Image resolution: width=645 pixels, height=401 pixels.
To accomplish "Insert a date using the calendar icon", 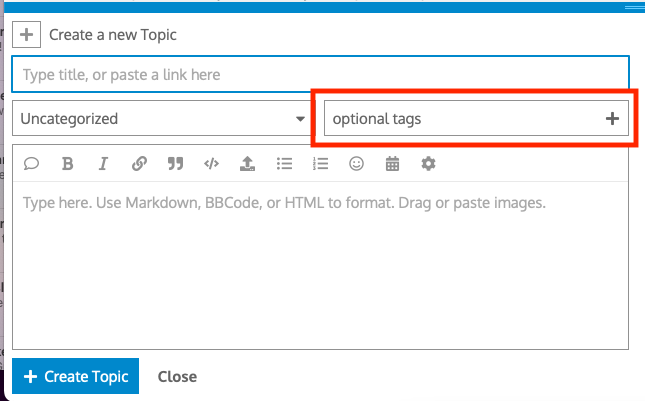I will pos(392,164).
